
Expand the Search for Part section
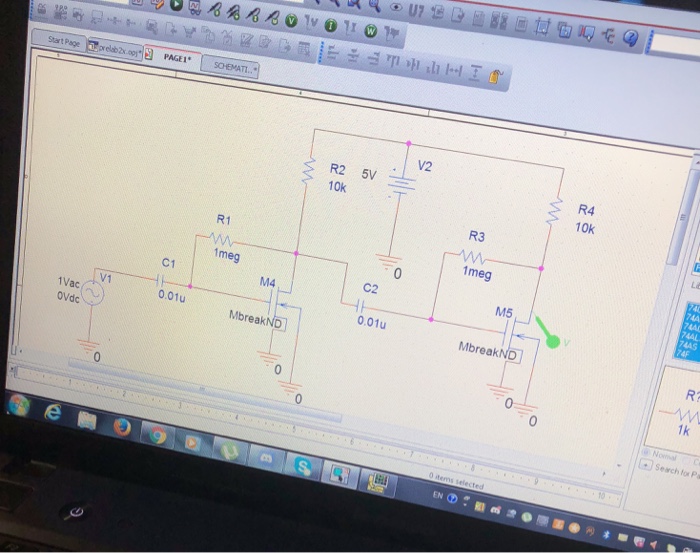(646, 465)
